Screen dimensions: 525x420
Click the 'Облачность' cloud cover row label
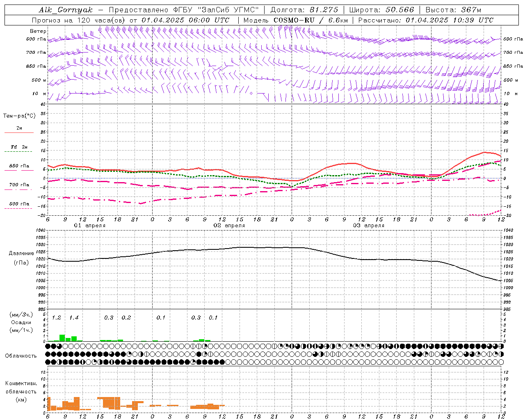tap(21, 356)
